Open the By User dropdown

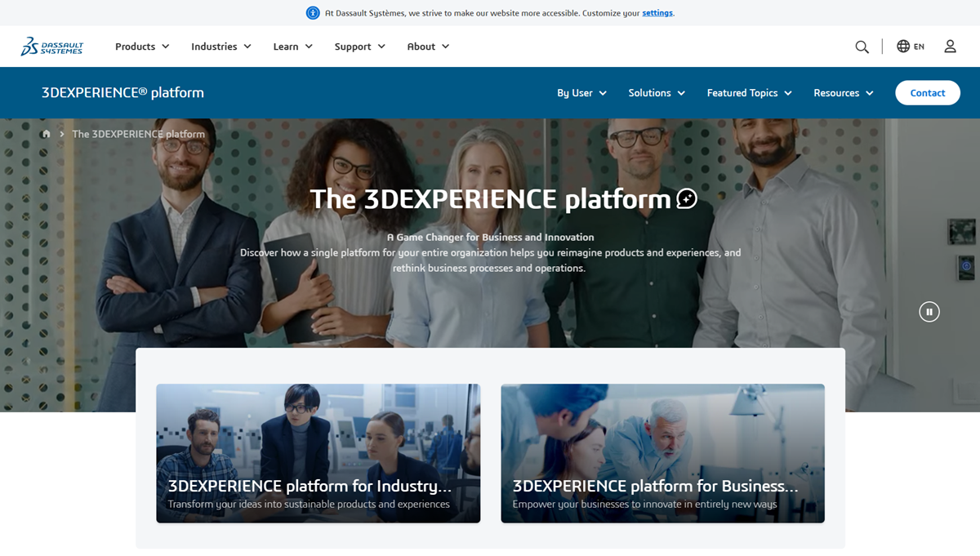(x=582, y=93)
